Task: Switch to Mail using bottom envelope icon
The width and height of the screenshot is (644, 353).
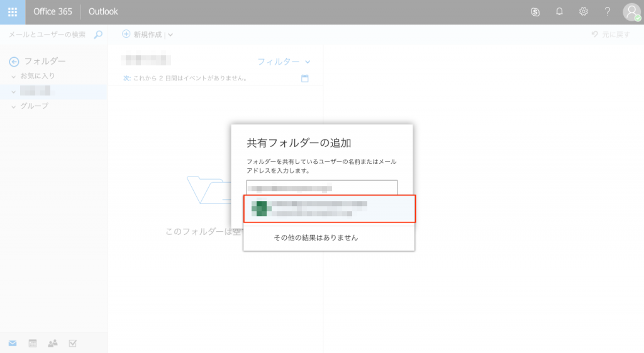Action: click(x=13, y=343)
